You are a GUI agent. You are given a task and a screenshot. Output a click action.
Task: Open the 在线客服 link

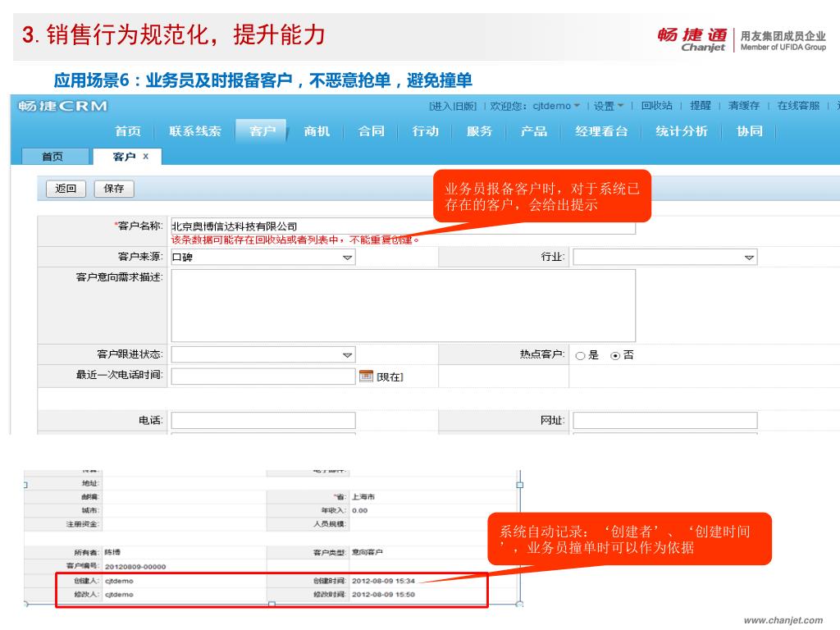(x=798, y=106)
